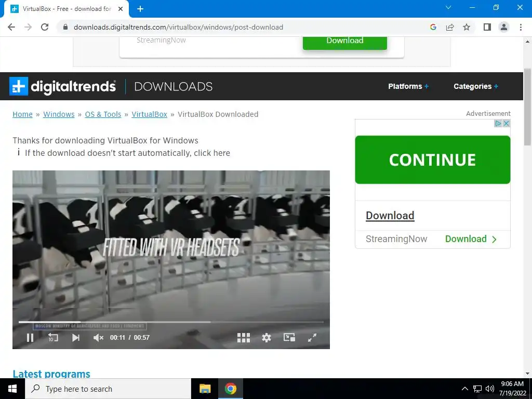The height and width of the screenshot is (399, 532).
Task: Click the Chrome taskbar icon
Action: 230,389
